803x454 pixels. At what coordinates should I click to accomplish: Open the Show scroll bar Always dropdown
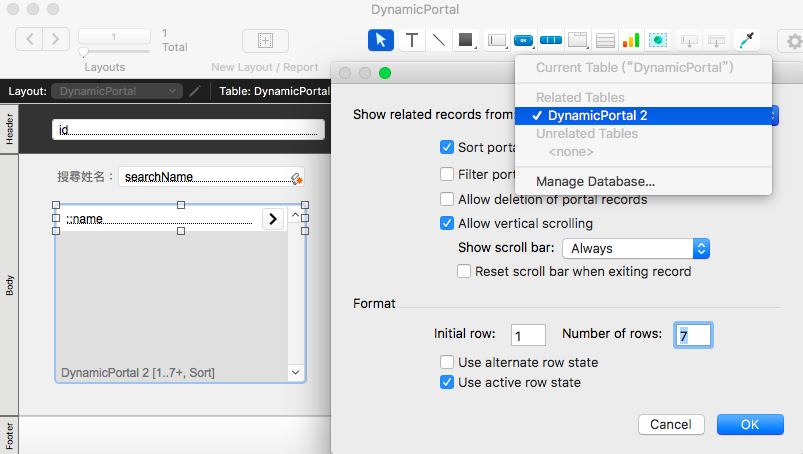coord(636,248)
